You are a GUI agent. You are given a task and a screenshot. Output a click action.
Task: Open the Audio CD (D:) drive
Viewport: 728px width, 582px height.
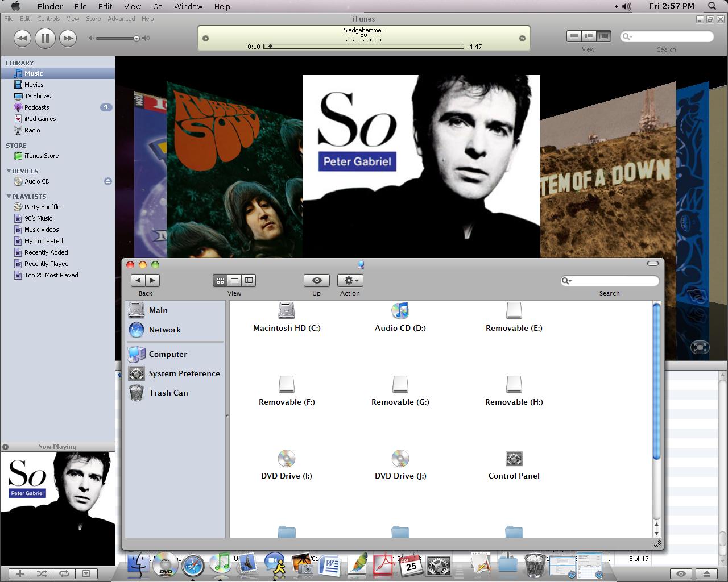pos(400,317)
